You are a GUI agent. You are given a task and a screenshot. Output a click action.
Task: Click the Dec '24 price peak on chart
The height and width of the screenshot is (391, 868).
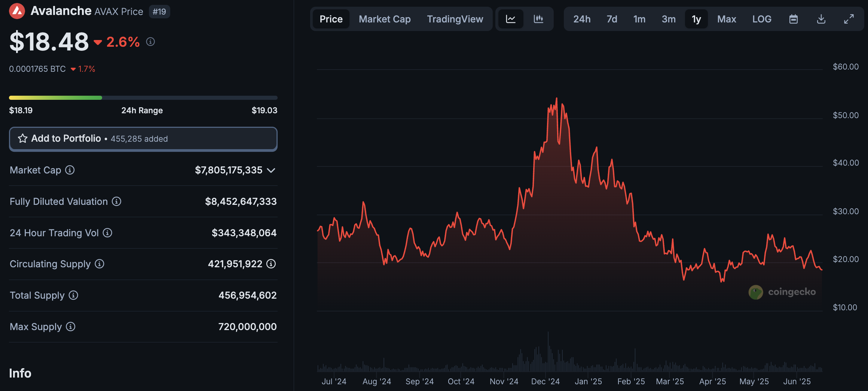[x=557, y=98]
